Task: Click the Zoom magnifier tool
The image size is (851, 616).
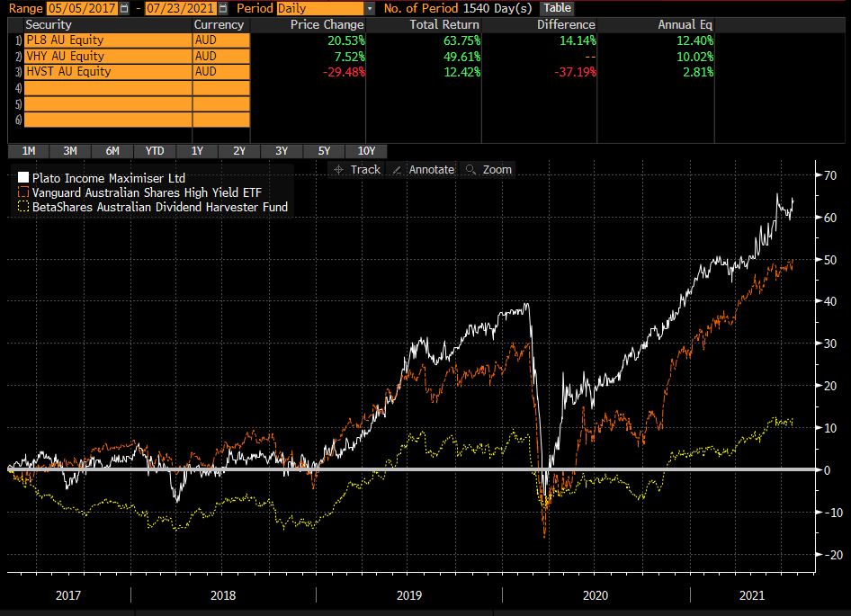Action: [488, 169]
